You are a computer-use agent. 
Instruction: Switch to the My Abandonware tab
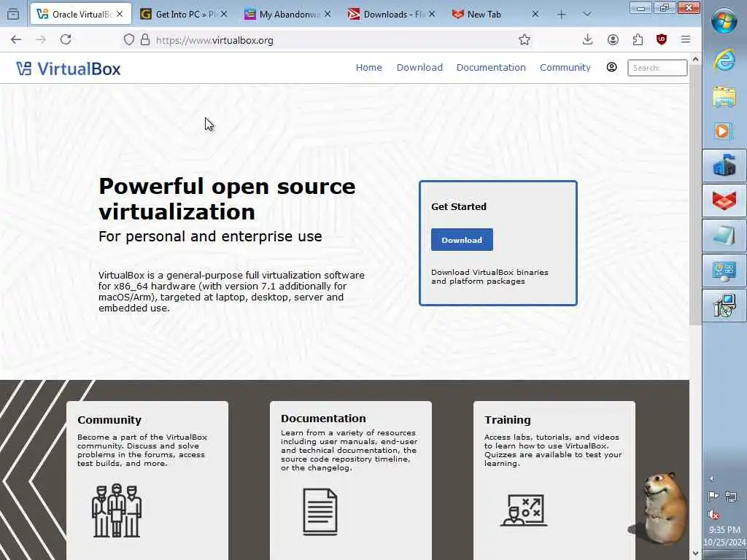(287, 15)
